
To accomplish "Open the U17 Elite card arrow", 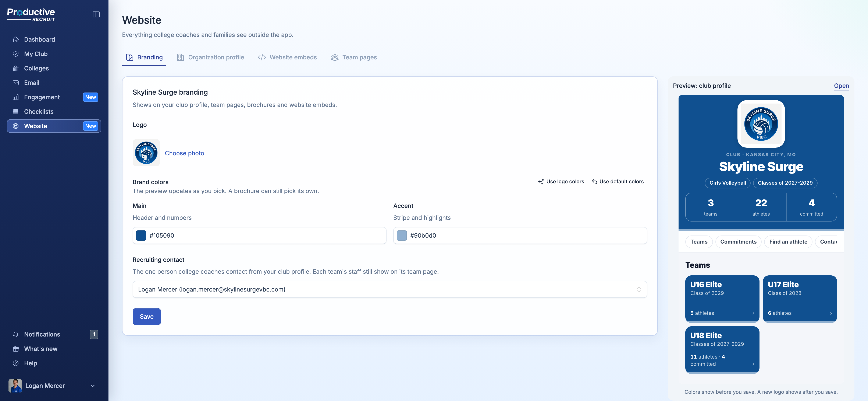I will pos(831,313).
